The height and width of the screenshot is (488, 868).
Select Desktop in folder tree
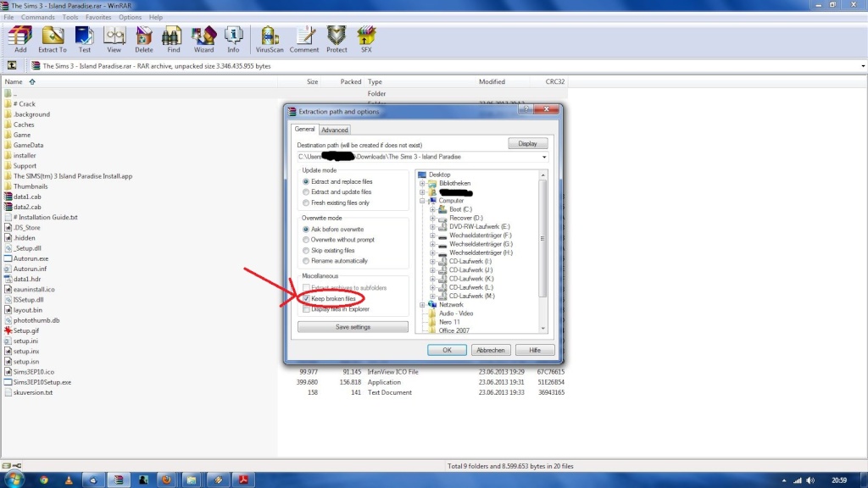pos(440,175)
